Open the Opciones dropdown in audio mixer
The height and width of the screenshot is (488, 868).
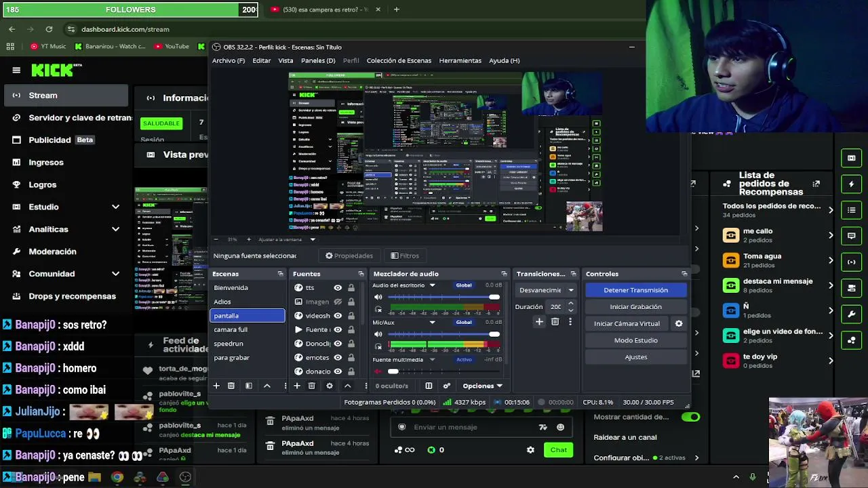[482, 386]
